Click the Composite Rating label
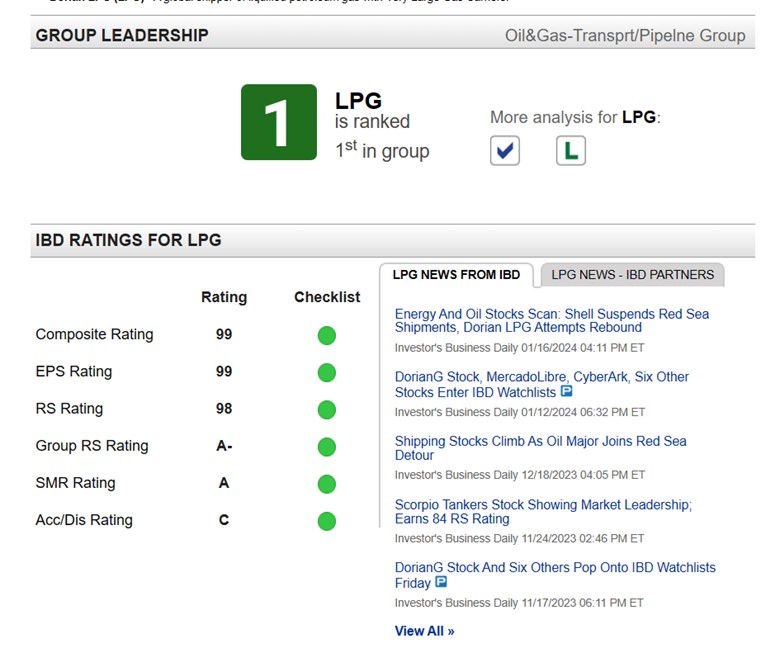The height and width of the screenshot is (653, 780). point(95,334)
